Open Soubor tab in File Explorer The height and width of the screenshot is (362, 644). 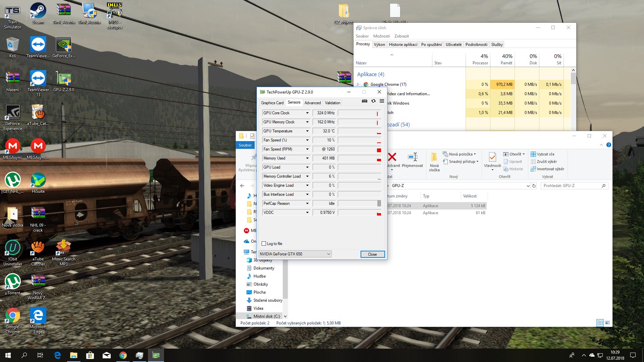tap(245, 145)
